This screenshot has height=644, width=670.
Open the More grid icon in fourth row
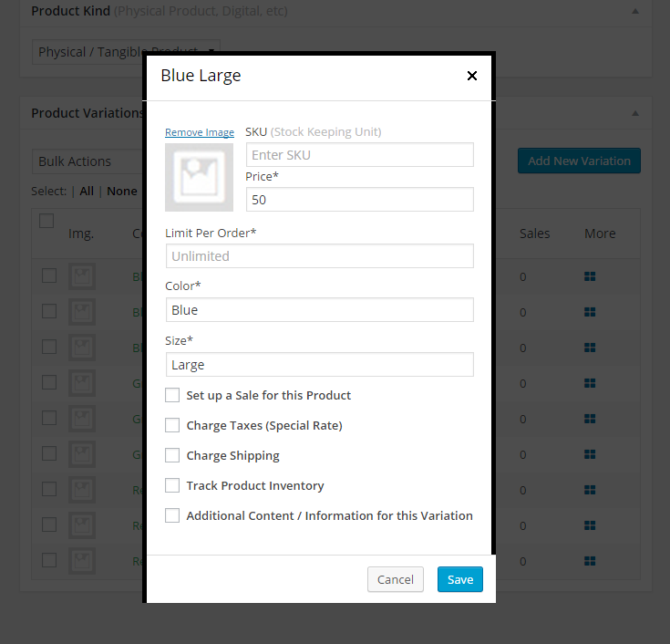point(590,383)
